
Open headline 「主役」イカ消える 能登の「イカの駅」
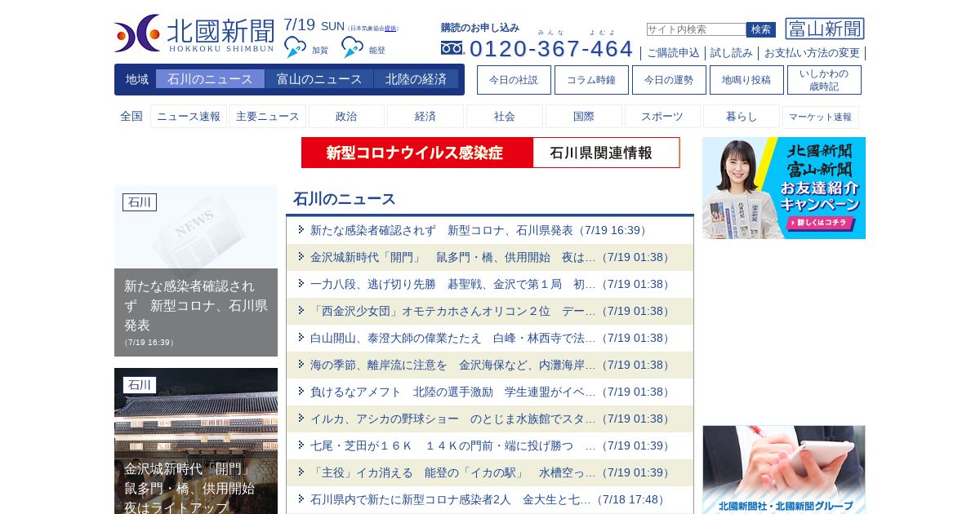(x=492, y=472)
